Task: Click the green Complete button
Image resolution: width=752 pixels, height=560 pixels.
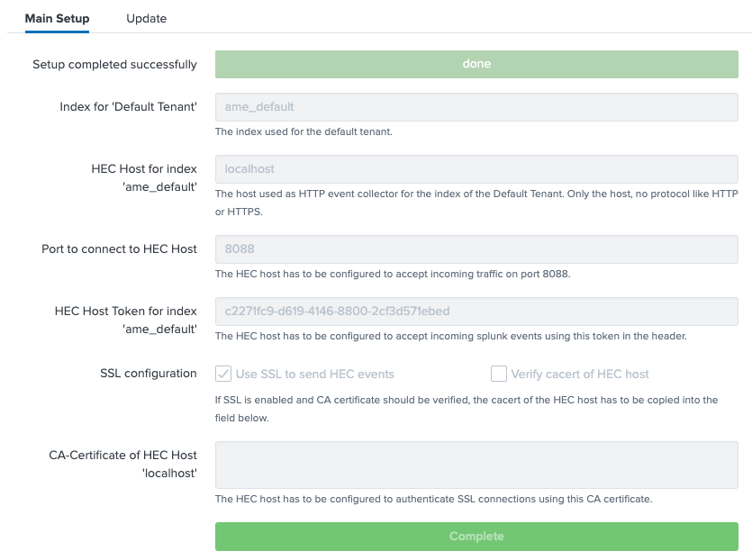Action: [x=476, y=536]
